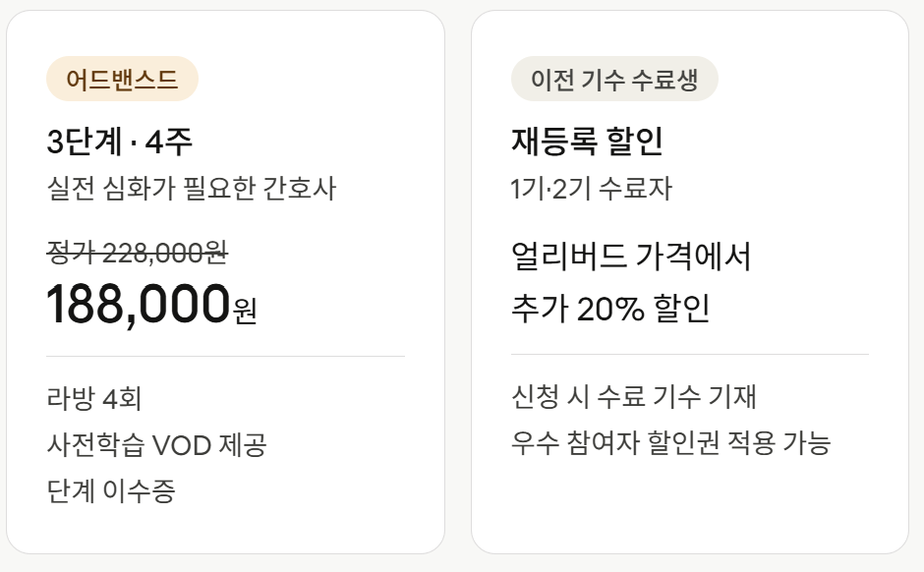Click the 단계 이수증 feature line

(111, 490)
